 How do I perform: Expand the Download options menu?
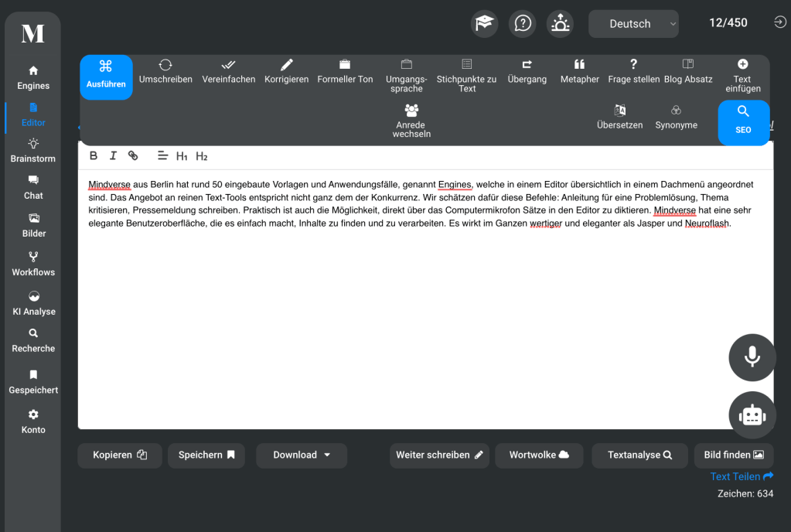coord(302,455)
